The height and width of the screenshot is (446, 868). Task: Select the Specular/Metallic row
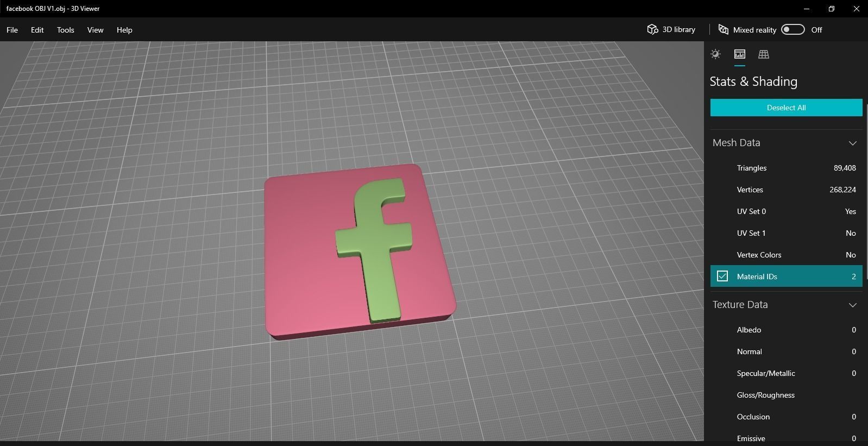click(786, 373)
